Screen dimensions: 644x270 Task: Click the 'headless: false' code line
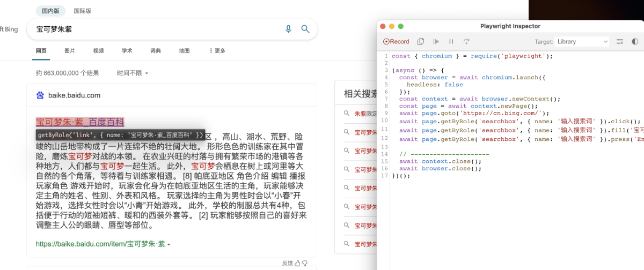point(435,85)
